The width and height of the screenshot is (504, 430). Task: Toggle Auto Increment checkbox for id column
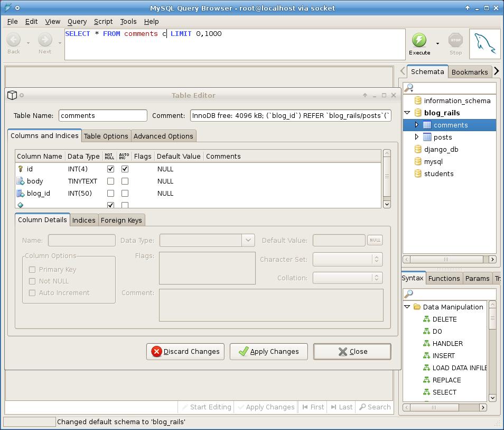click(125, 169)
